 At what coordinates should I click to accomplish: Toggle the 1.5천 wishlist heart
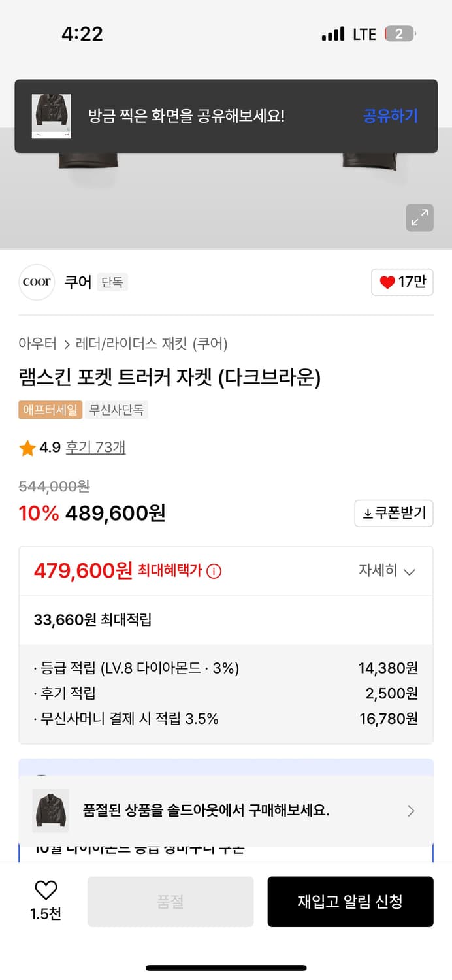[46, 891]
